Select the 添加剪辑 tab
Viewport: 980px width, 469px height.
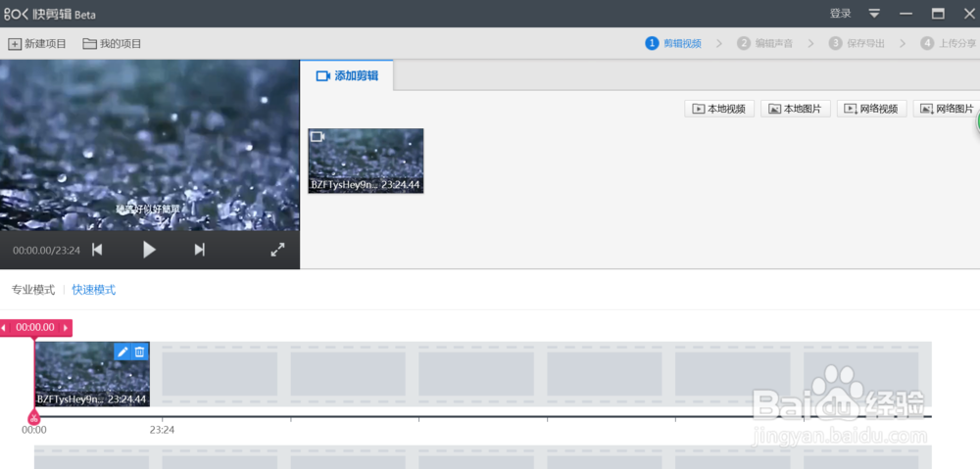347,75
